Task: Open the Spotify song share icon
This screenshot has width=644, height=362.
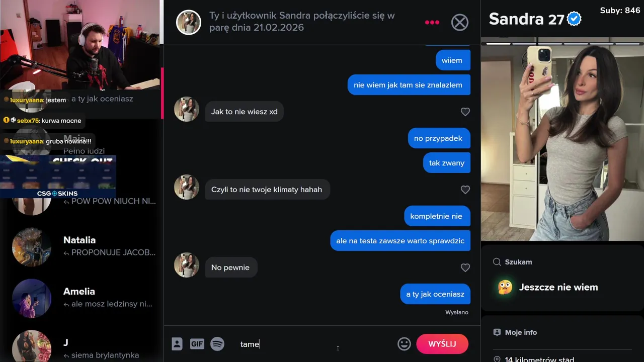Action: pos(217,344)
